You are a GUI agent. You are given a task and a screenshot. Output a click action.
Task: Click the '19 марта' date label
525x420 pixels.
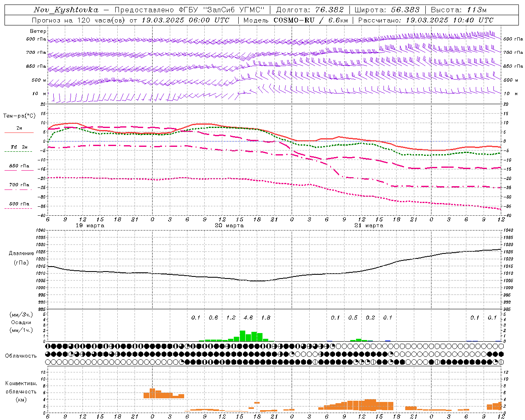tap(90, 226)
